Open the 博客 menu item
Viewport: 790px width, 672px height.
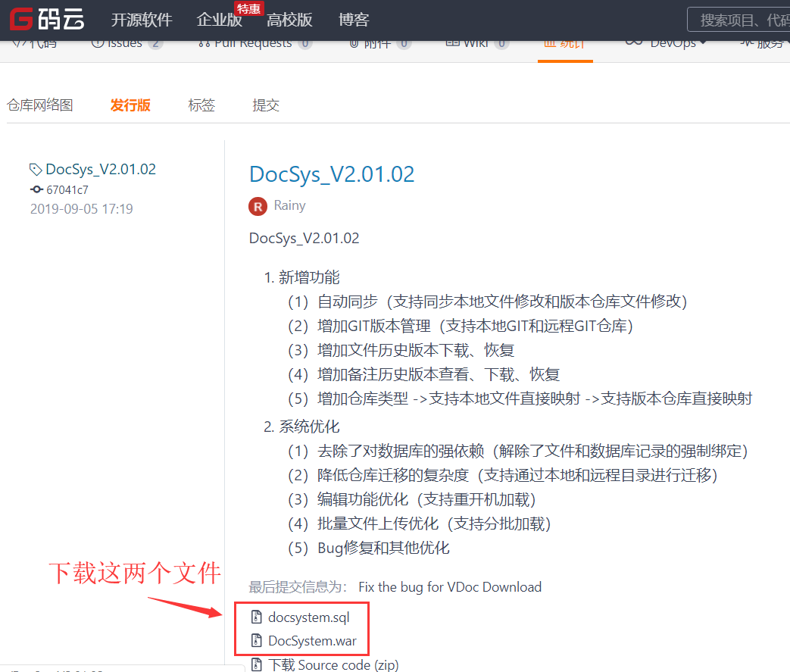(354, 20)
